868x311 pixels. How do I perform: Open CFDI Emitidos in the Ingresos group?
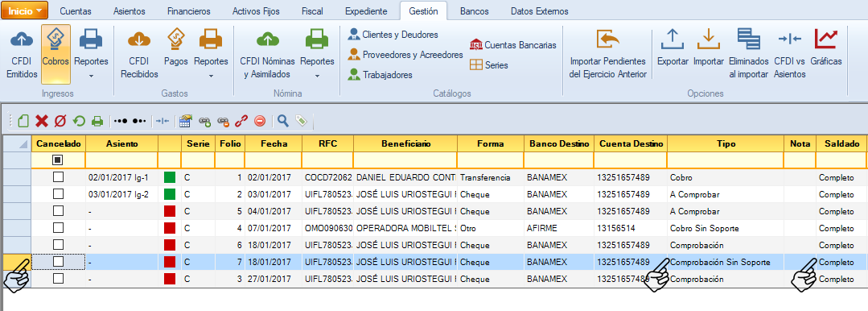click(x=22, y=54)
